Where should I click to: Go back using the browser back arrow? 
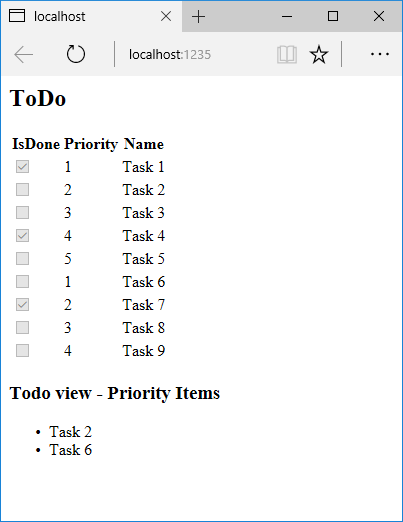click(x=23, y=54)
